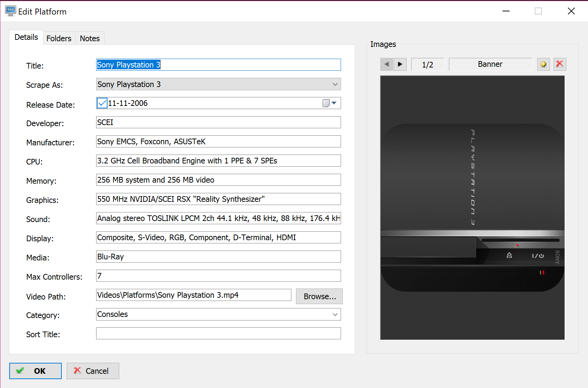Edit the Developer field SCEI
Viewport: 588px width, 388px height.
click(219, 122)
